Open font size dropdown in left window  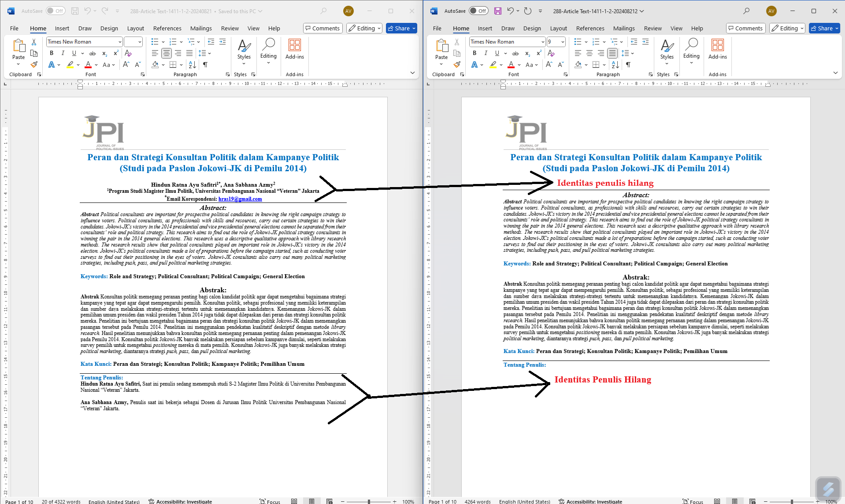[140, 42]
